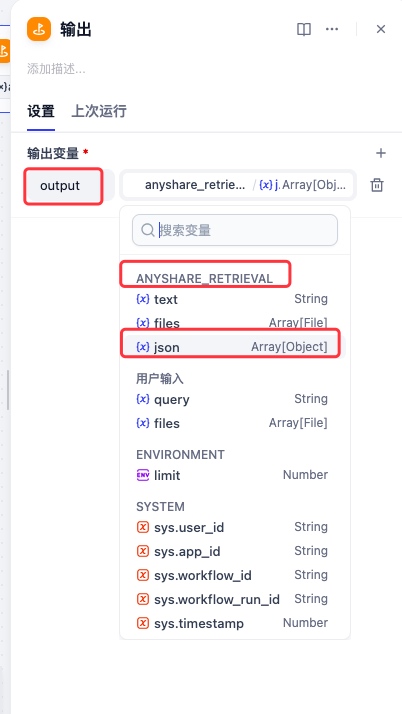Click the plus icon to add output variable
Screen dimensions: 402x714
(381, 153)
